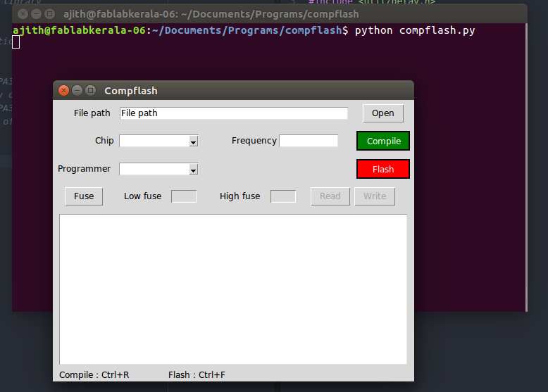548x392 pixels.
Task: Click the terminal title bar path text
Action: click(x=211, y=14)
